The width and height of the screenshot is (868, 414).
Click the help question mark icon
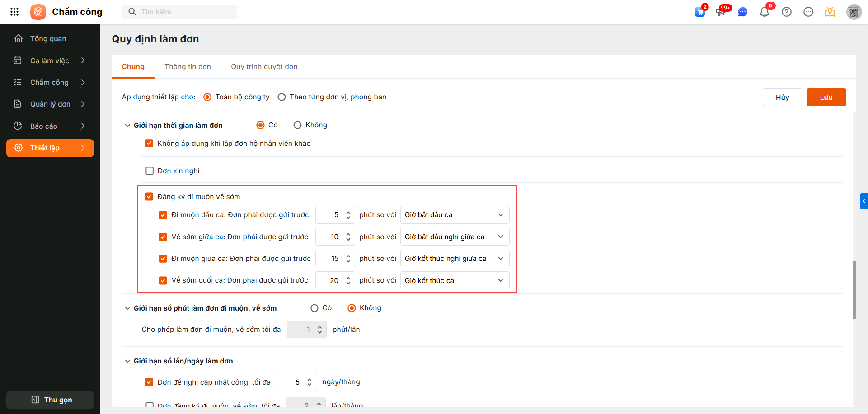coord(787,12)
